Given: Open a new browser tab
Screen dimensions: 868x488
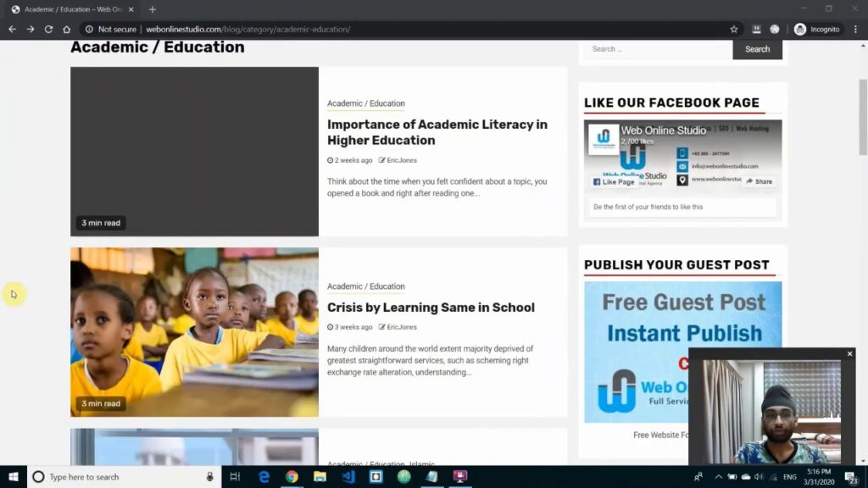Looking at the screenshot, I should point(153,9).
